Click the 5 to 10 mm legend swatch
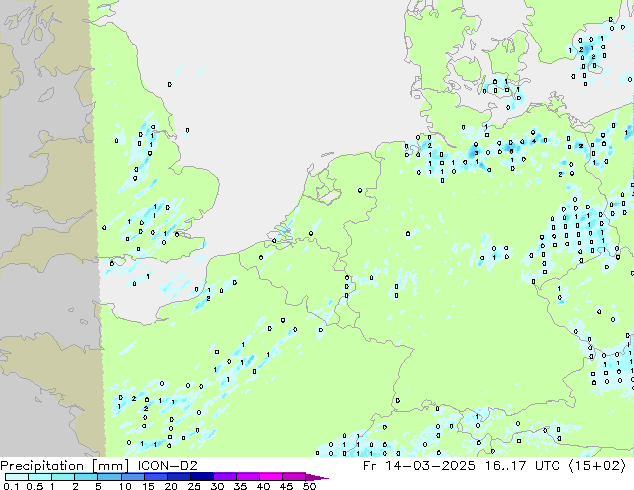 coord(109,477)
